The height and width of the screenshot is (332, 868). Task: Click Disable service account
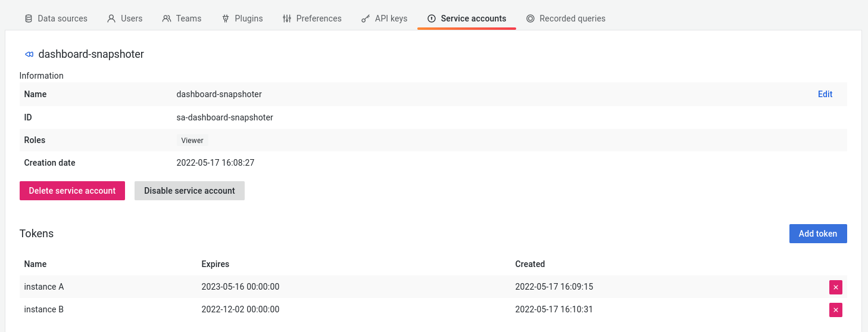pos(189,191)
